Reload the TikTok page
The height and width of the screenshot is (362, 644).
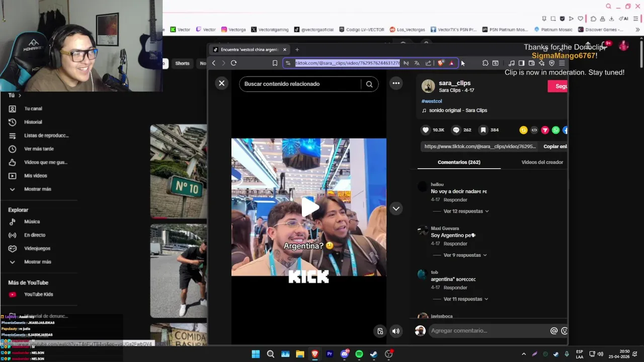tap(233, 63)
